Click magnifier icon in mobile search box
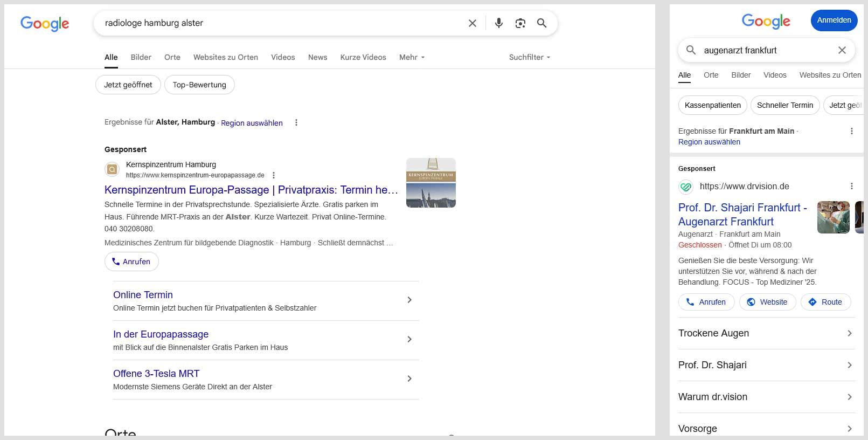The width and height of the screenshot is (868, 440). (691, 50)
